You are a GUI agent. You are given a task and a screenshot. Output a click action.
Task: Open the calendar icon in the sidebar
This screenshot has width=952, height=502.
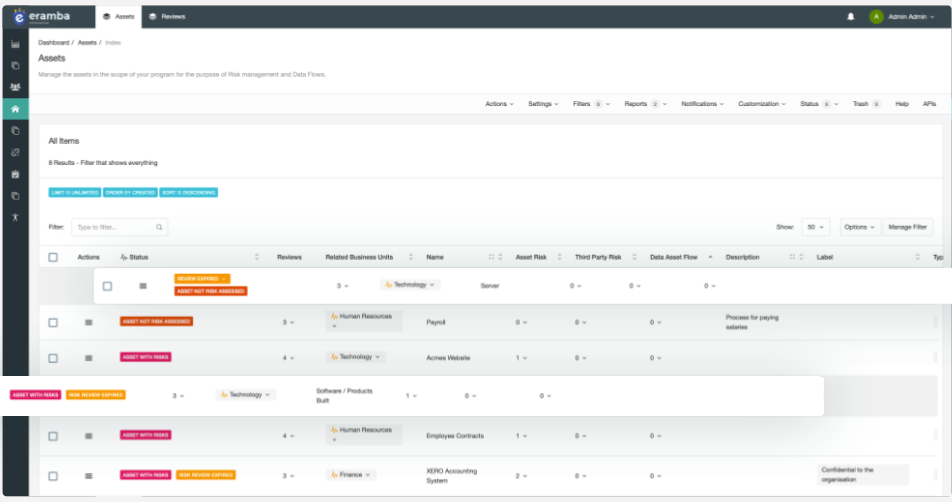(x=15, y=174)
